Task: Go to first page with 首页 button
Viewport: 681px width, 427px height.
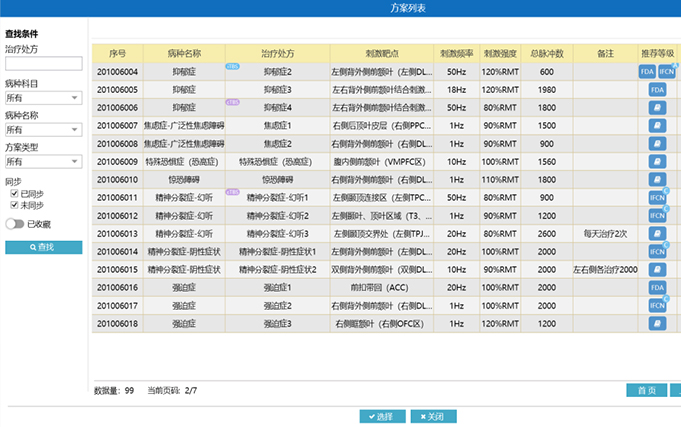Action: 645,390
